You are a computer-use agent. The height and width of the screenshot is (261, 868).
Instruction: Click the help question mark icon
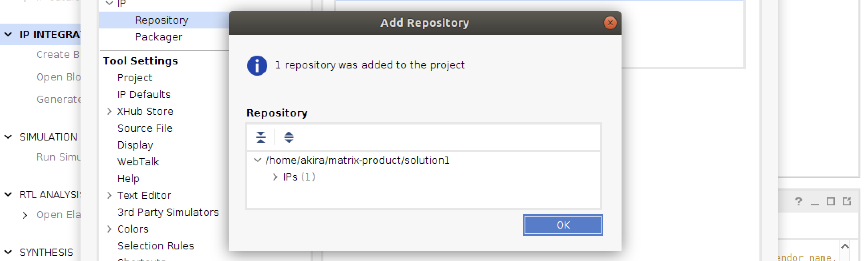pyautogui.click(x=798, y=201)
